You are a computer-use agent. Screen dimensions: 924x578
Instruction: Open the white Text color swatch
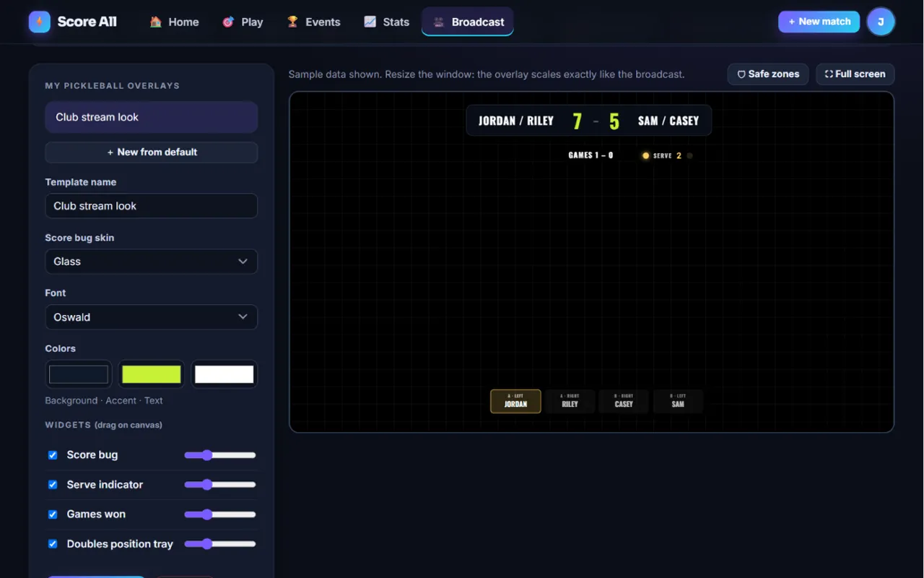point(225,374)
